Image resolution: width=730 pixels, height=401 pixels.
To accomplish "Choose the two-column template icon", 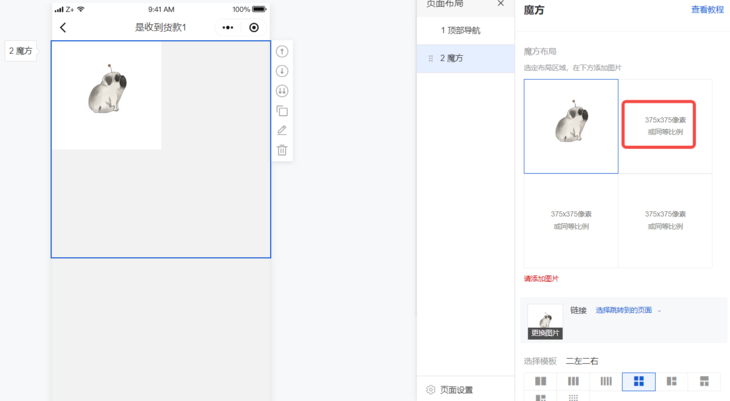I will pyautogui.click(x=541, y=381).
